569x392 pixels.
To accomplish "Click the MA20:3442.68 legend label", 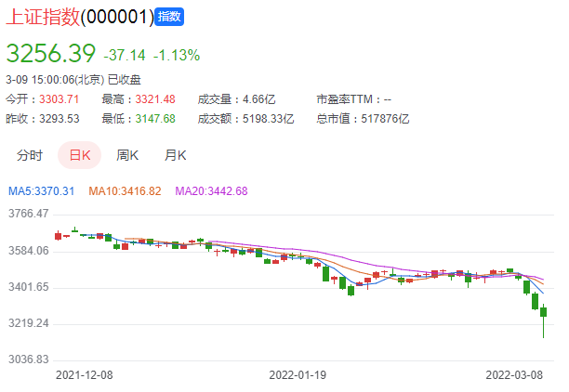I will (x=211, y=191).
